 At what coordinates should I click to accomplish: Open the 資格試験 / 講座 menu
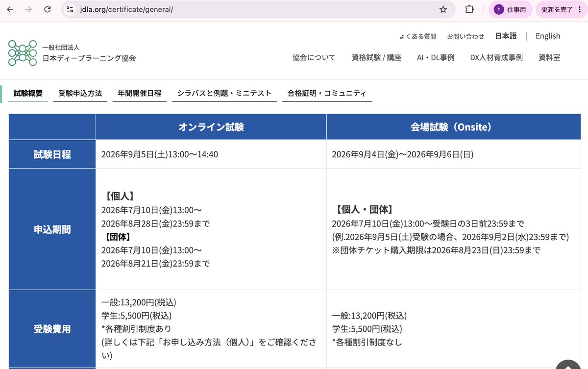[x=376, y=57]
